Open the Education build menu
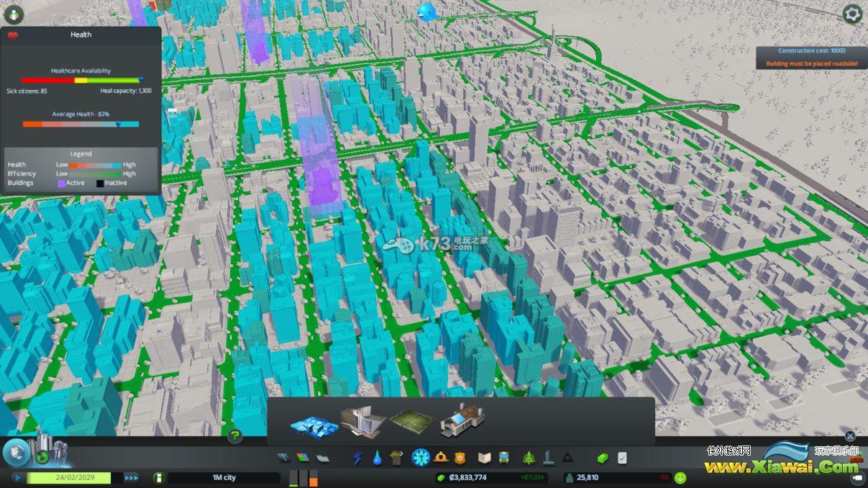This screenshot has height=488, width=868. 485,458
